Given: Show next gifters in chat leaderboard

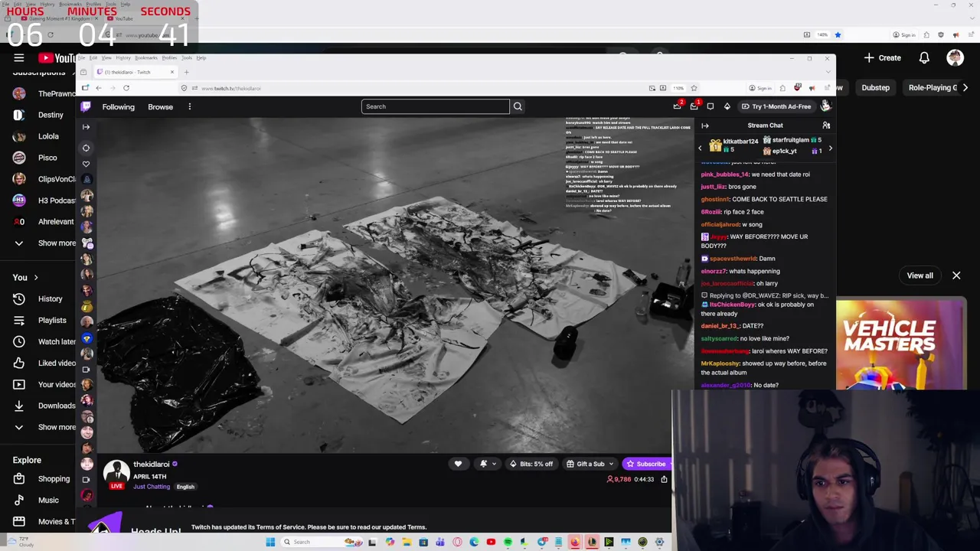Looking at the screenshot, I should [x=830, y=148].
